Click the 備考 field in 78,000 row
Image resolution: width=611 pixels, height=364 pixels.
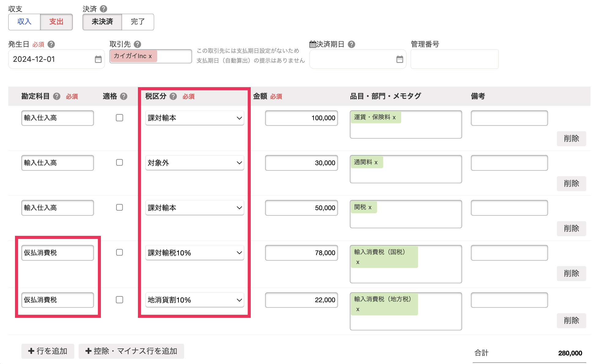tap(509, 253)
